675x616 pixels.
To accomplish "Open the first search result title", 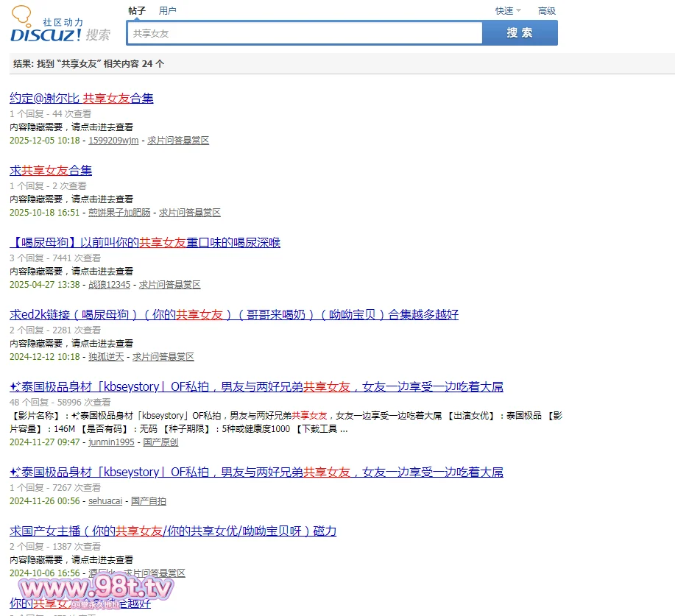I will (x=82, y=99).
